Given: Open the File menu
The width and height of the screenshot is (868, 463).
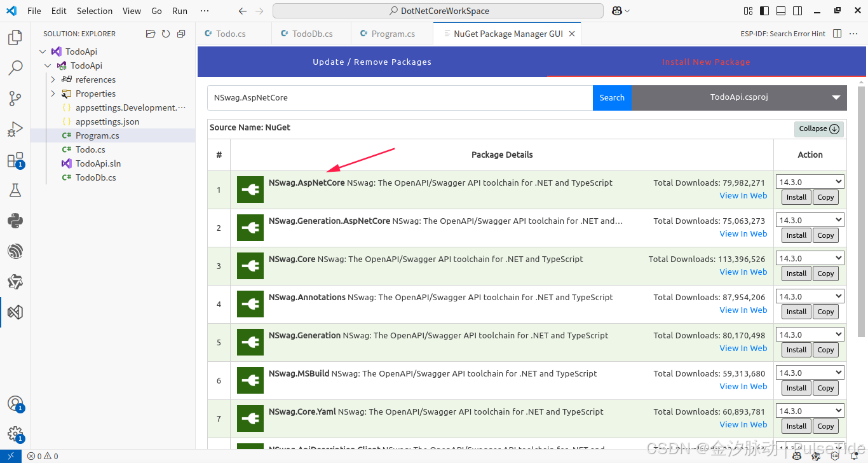Looking at the screenshot, I should (x=34, y=11).
